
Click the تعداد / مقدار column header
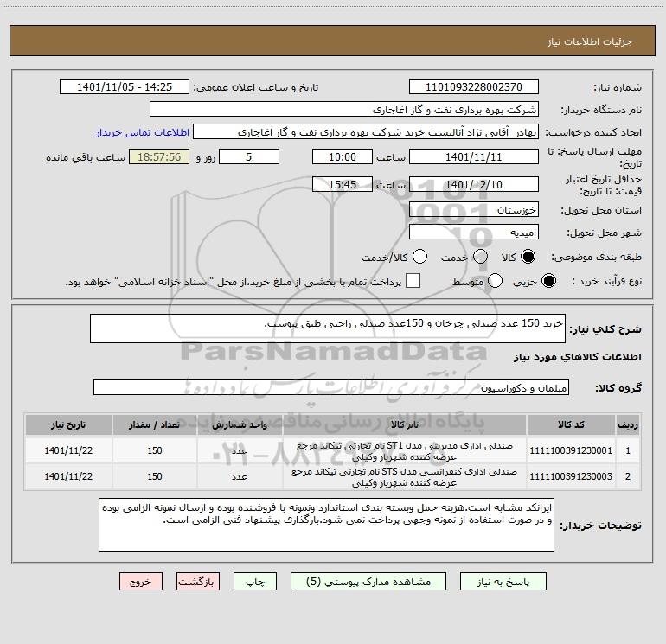point(155,425)
